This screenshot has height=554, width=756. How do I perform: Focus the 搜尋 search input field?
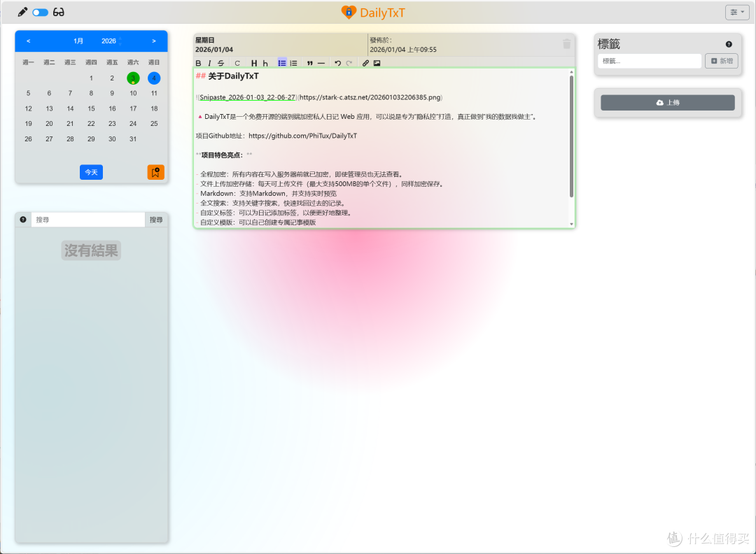pos(88,220)
